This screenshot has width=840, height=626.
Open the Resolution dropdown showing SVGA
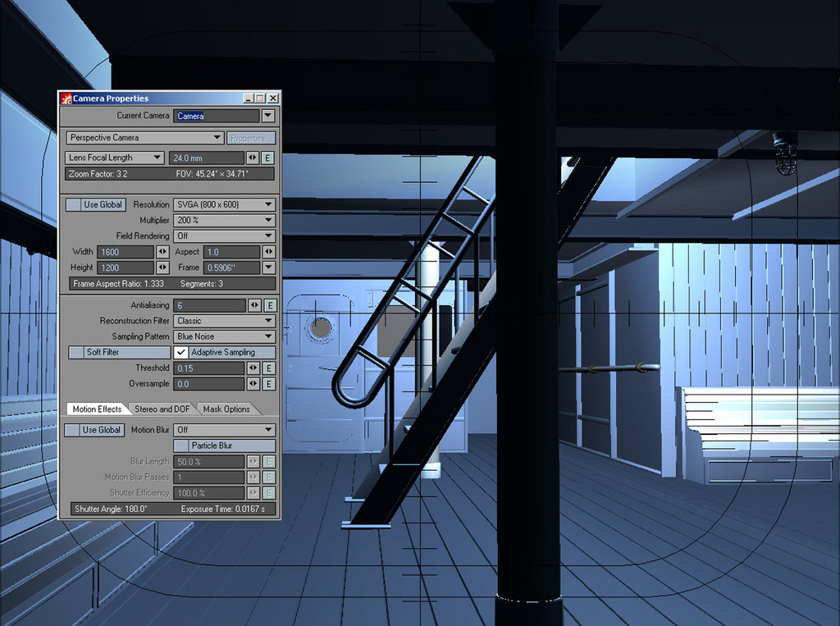pyautogui.click(x=225, y=204)
